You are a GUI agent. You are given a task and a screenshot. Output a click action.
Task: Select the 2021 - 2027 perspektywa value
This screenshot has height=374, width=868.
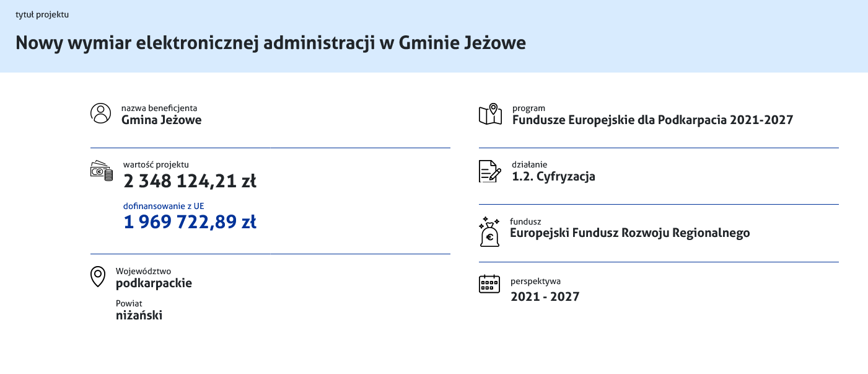[x=544, y=296]
